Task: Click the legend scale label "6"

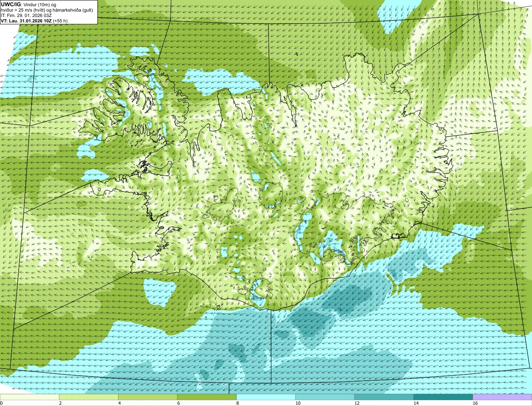Action: 178,403
